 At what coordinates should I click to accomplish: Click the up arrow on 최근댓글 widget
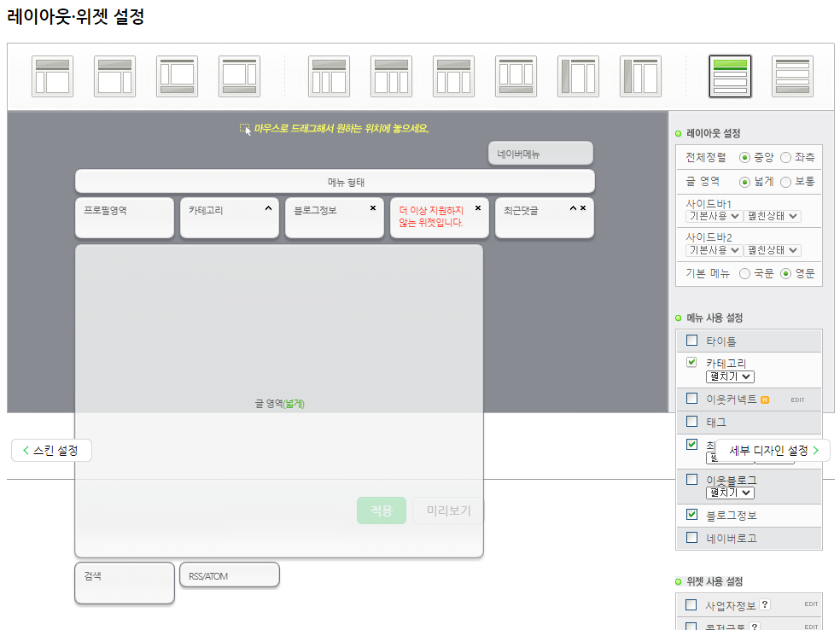click(x=573, y=207)
